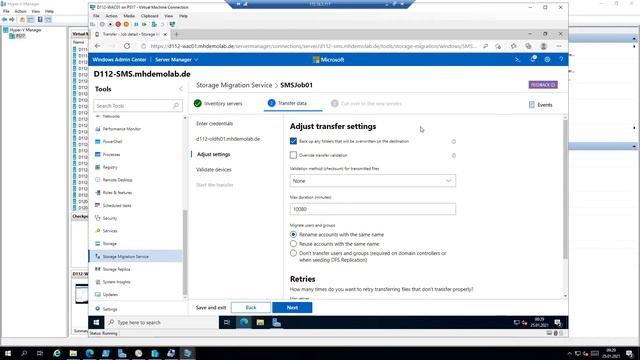Click Save and exit
This screenshot has height=360, width=640.
pos(211,307)
